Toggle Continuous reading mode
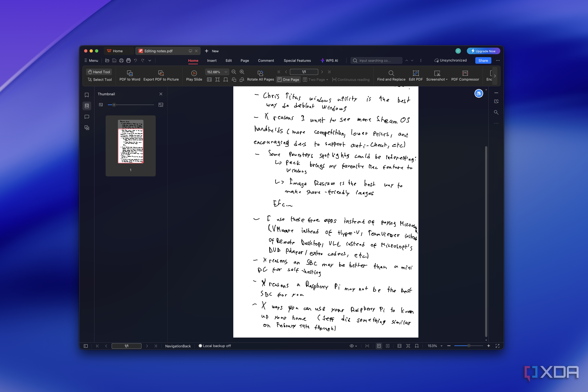The width and height of the screenshot is (588, 392). click(x=351, y=79)
